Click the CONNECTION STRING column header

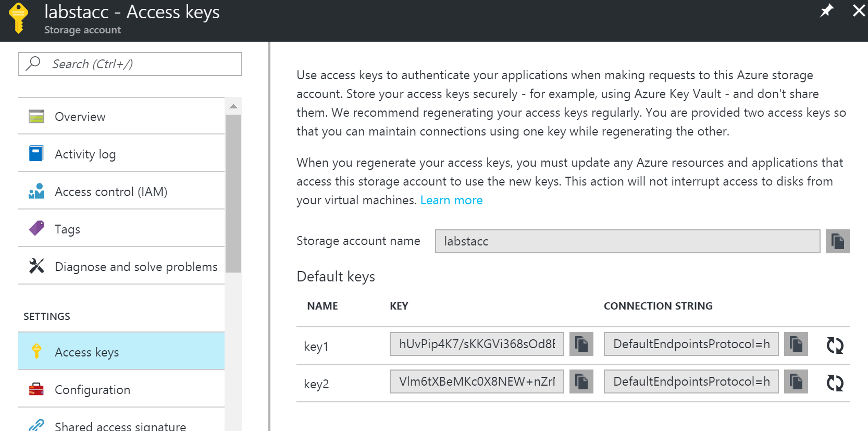pos(658,306)
